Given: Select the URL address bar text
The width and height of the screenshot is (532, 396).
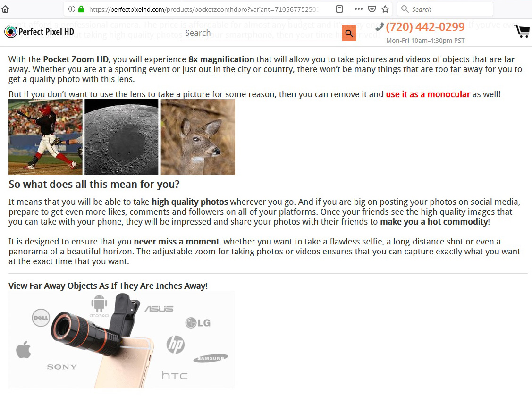Looking at the screenshot, I should (x=203, y=9).
